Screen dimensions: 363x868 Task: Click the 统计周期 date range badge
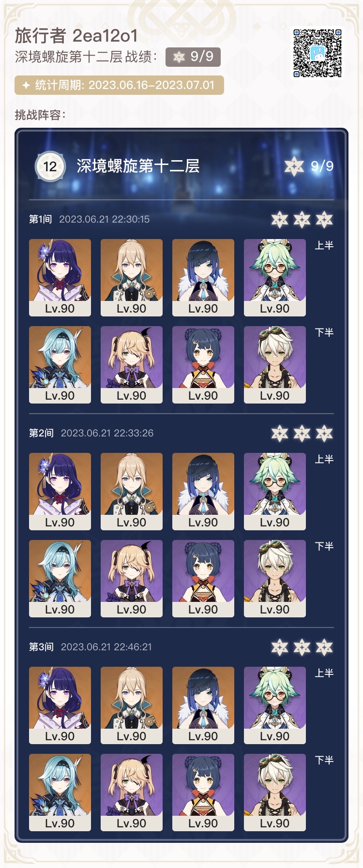[x=119, y=85]
